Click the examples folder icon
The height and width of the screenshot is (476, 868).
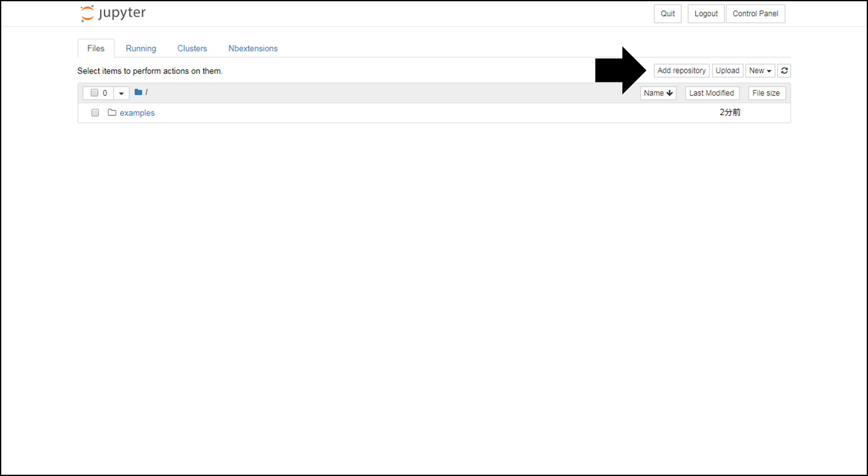pos(112,112)
